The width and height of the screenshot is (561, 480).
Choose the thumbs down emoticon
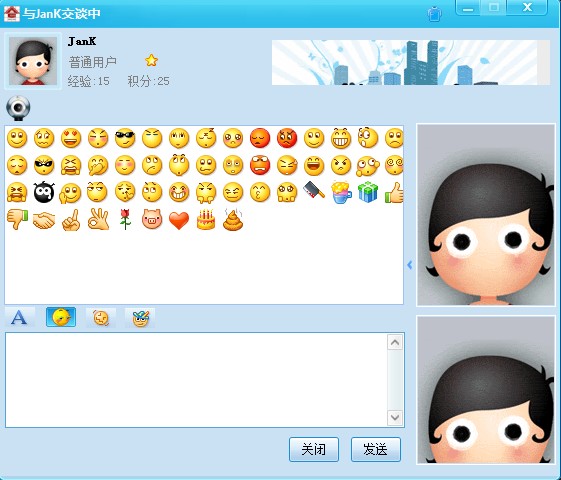coord(17,219)
